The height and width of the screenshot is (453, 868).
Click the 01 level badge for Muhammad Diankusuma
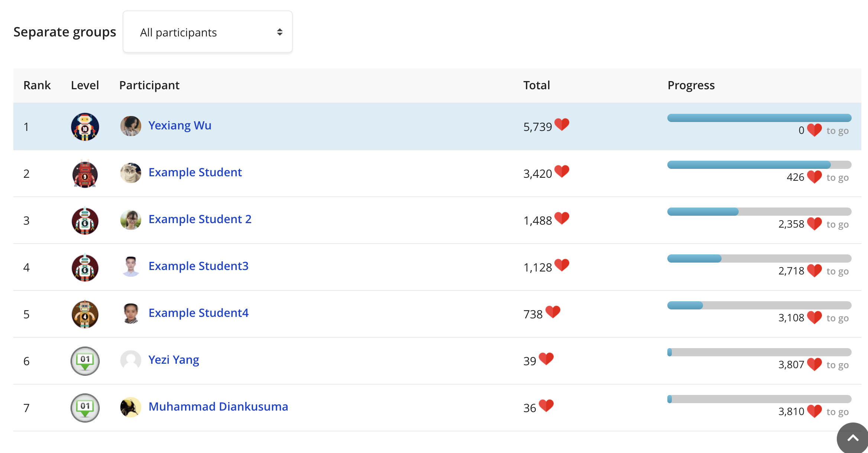(85, 408)
